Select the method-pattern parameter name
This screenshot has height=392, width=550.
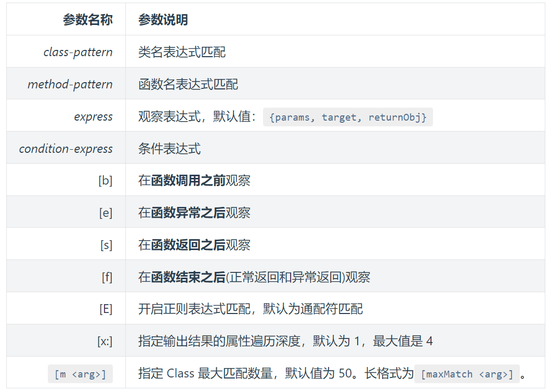click(70, 84)
